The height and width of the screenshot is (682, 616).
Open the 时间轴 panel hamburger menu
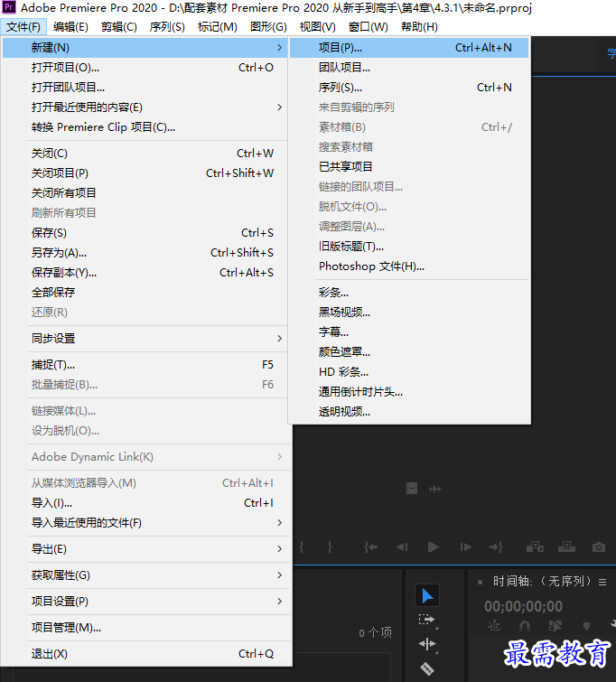tap(602, 582)
